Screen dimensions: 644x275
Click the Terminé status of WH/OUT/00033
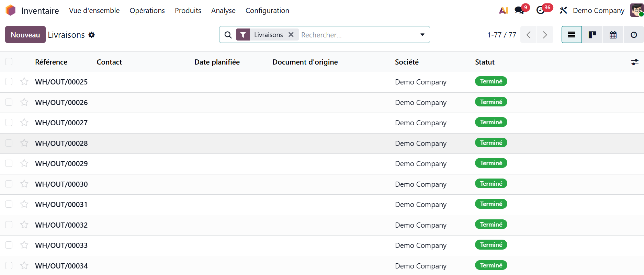point(491,245)
